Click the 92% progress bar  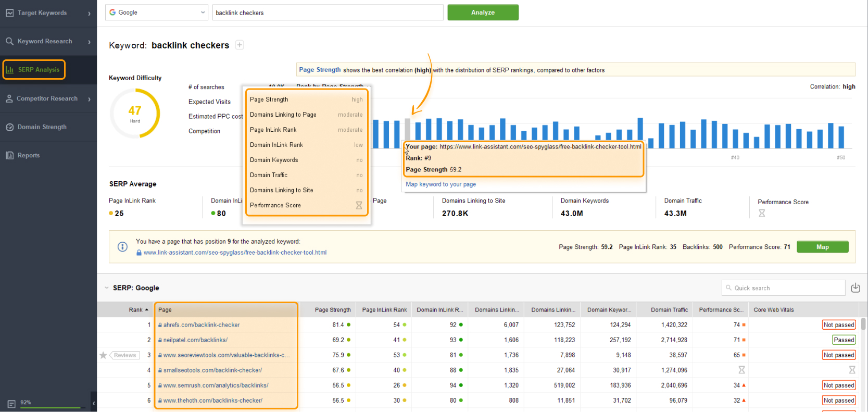click(x=53, y=407)
